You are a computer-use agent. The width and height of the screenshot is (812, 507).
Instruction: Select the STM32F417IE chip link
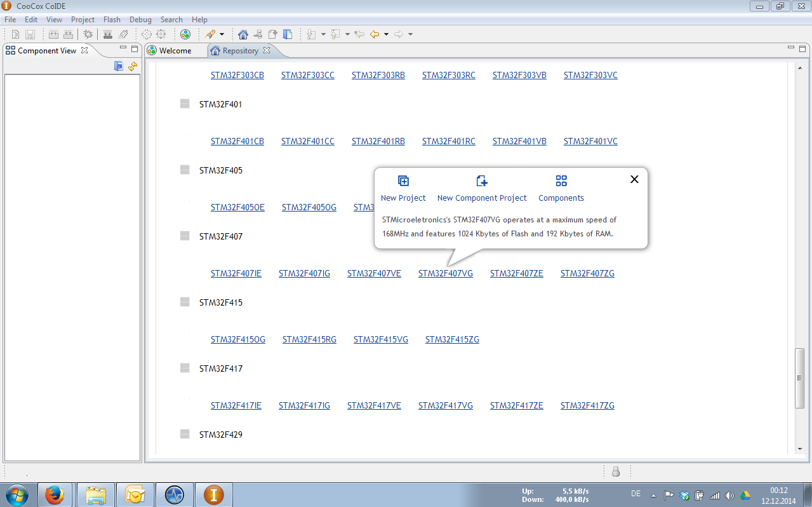click(x=236, y=405)
